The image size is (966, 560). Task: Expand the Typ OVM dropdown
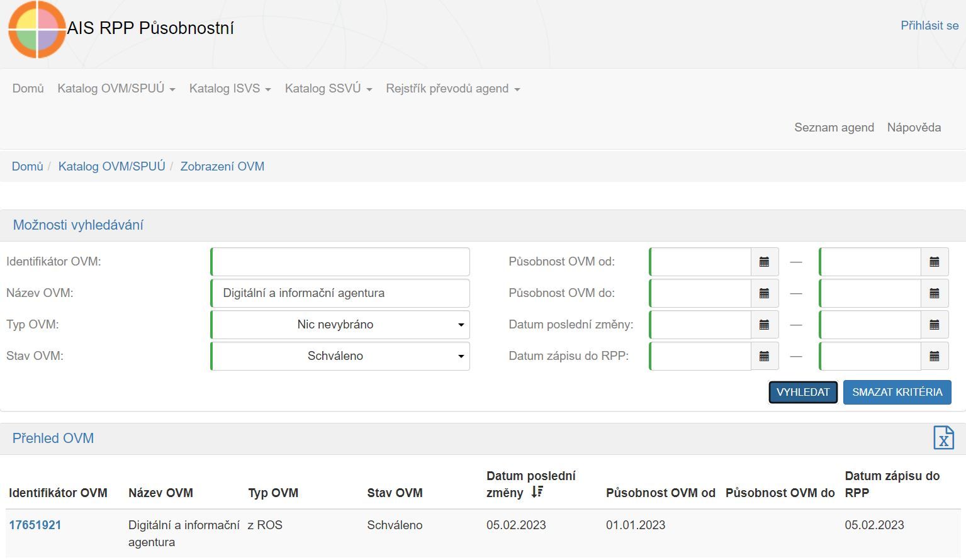[x=340, y=325]
